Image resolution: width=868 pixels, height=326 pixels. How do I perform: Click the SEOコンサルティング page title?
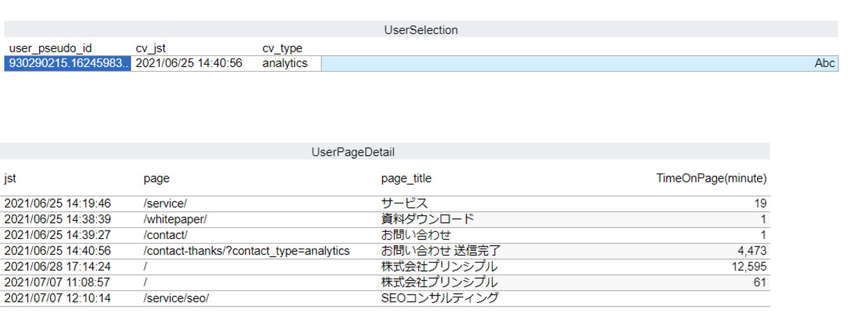click(440, 298)
